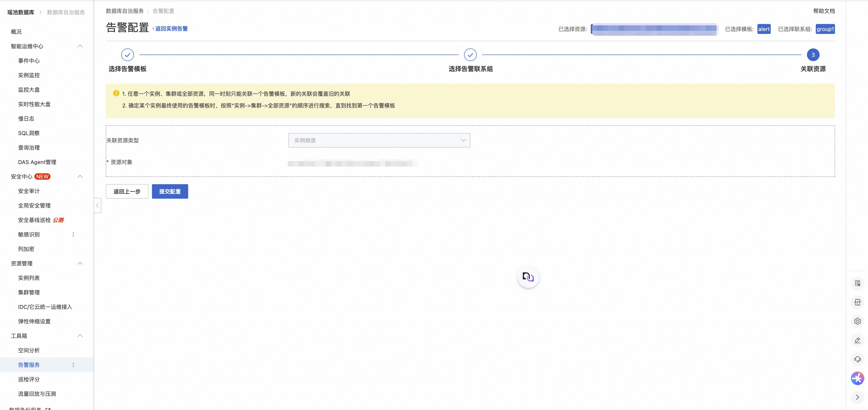The width and height of the screenshot is (868, 410).
Task: Click the more-options dots beside 敏感识别
Action: pos(73,234)
